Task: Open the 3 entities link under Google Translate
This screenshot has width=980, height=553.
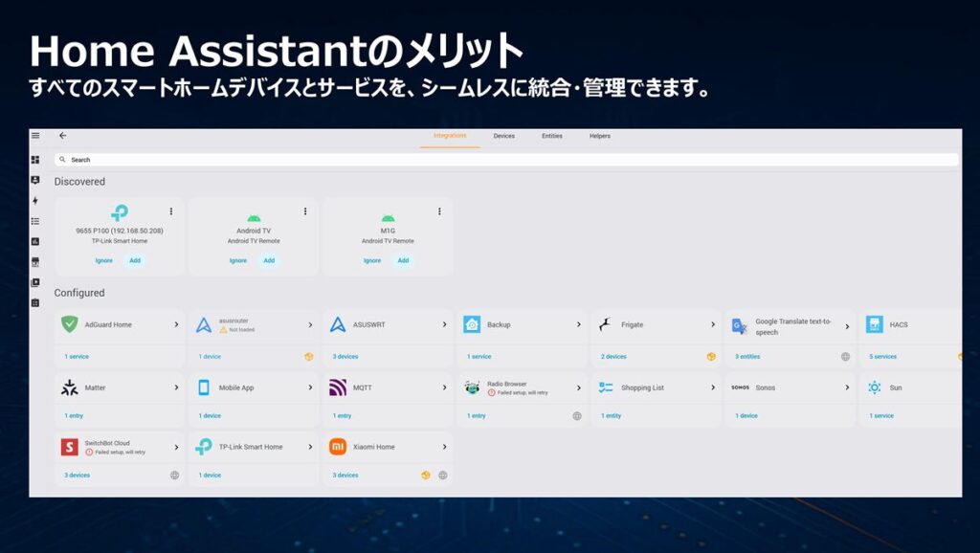Action: (x=747, y=357)
